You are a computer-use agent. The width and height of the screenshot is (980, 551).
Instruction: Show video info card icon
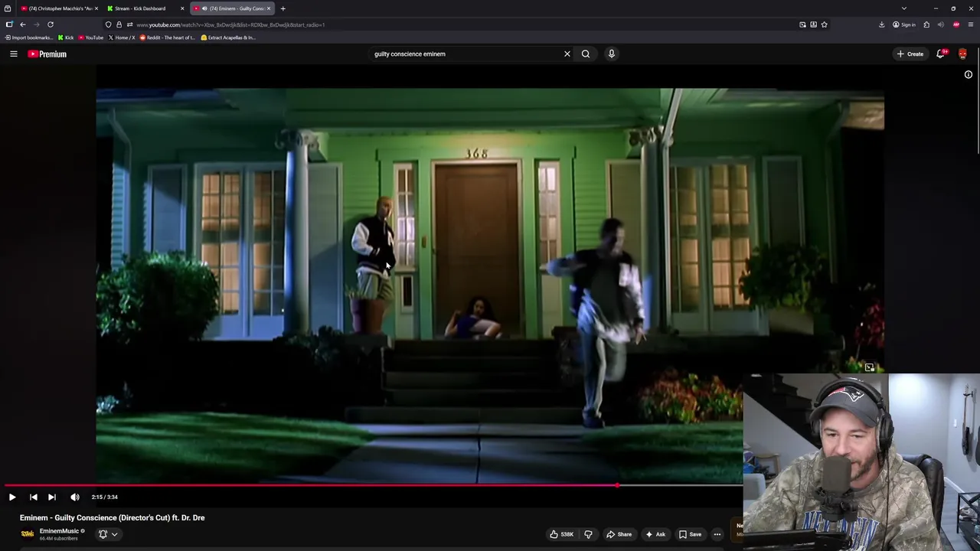coord(968,74)
